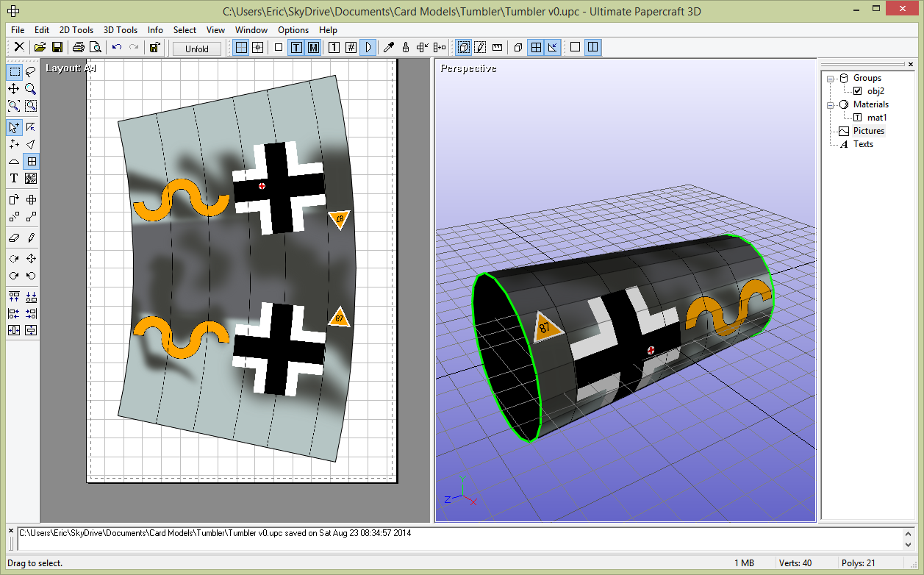
Task: Select the Groups tree label
Action: (x=867, y=78)
